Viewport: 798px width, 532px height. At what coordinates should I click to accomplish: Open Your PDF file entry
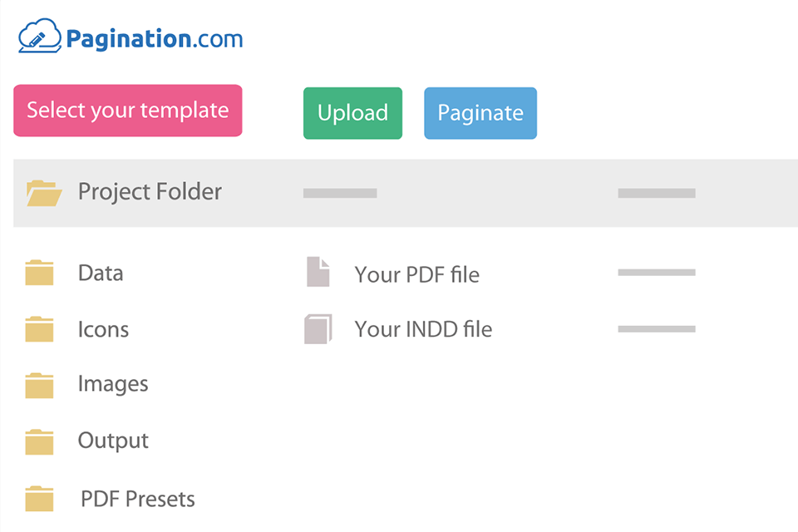click(416, 274)
